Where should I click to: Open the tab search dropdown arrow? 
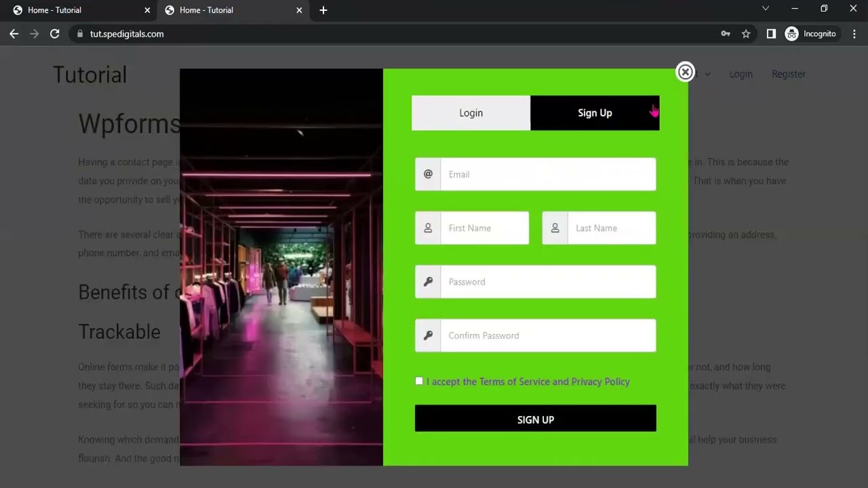(766, 9)
